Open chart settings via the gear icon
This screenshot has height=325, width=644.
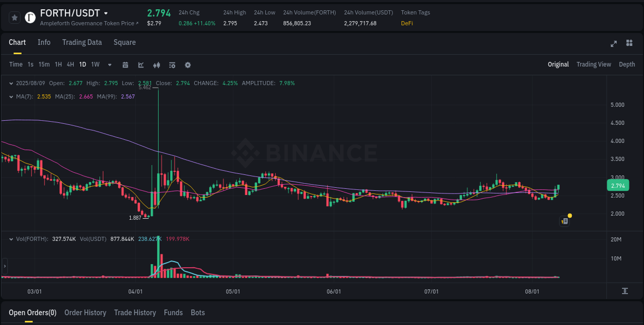[x=187, y=65]
